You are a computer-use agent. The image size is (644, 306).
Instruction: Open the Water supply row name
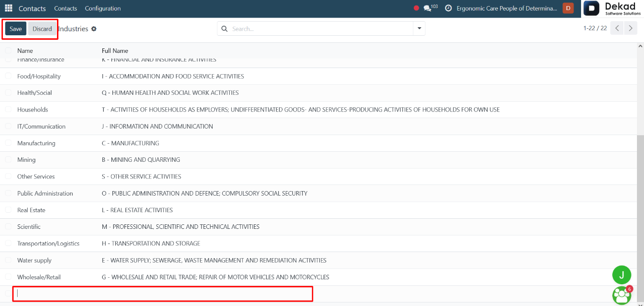[x=34, y=261]
